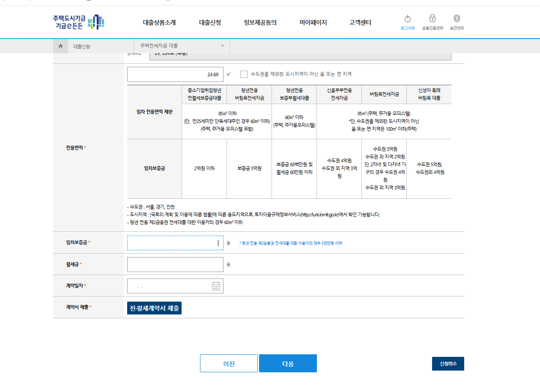Click the 신청취소 button
The height and width of the screenshot is (392, 540).
448,363
